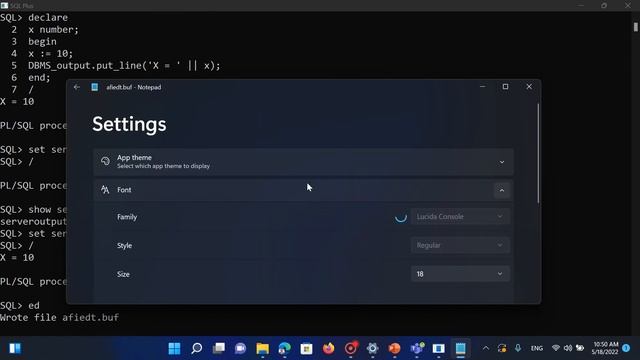Image resolution: width=640 pixels, height=360 pixels.
Task: Open clock and date 10:50 AM
Action: (606, 348)
